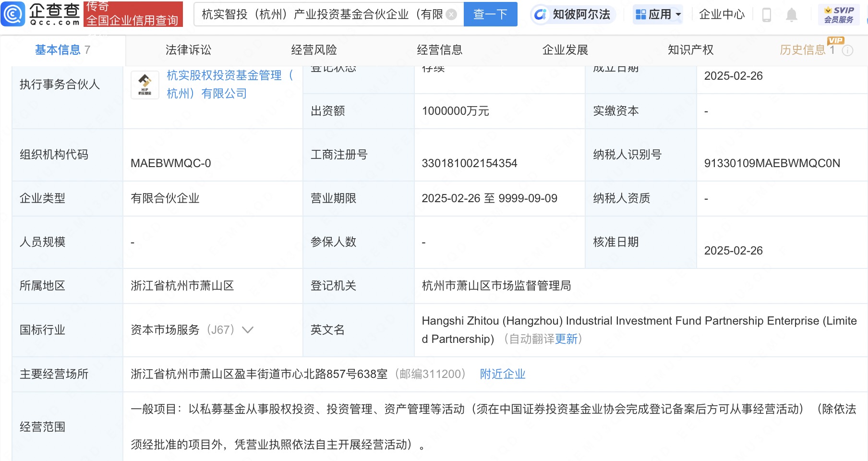
Task: Click the 核准日期 value 2025-02-26
Action: pyautogui.click(x=733, y=251)
